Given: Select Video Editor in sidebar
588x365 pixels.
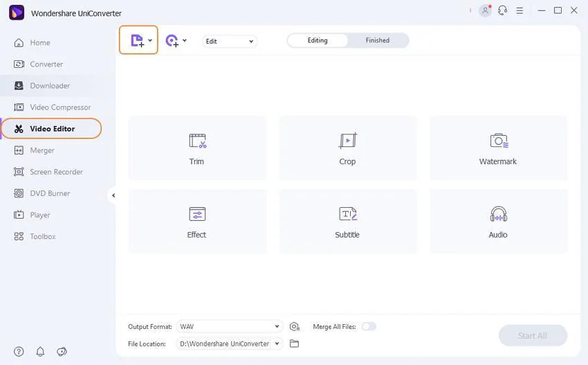Looking at the screenshot, I should coord(52,129).
